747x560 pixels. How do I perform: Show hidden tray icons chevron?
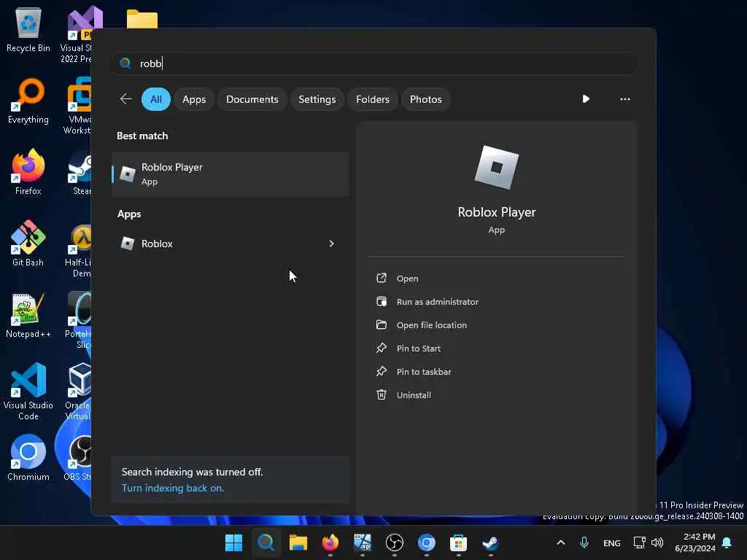coord(561,542)
